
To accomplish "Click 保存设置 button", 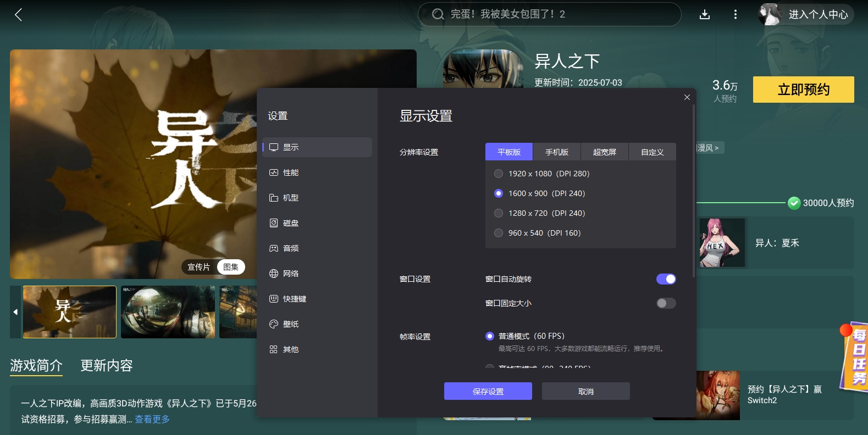I will (488, 391).
